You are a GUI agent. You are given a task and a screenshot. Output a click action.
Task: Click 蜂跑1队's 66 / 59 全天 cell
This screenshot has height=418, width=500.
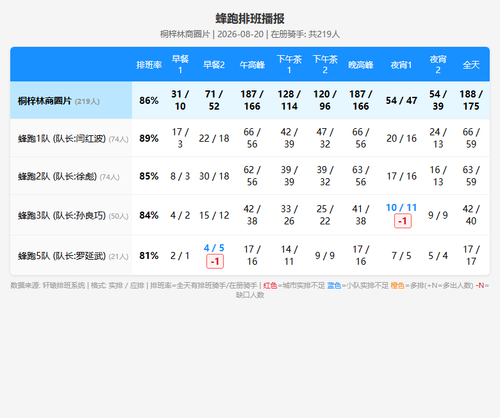471,138
